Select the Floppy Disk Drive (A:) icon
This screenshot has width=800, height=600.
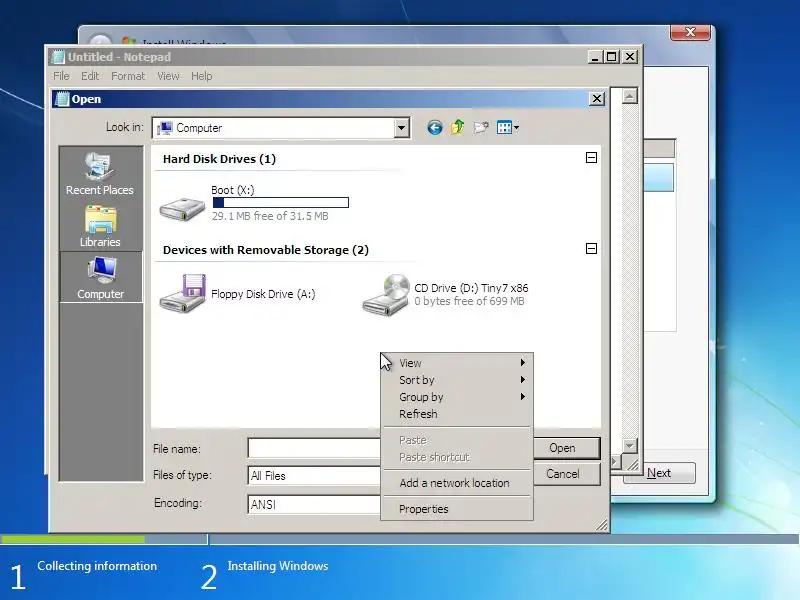coord(183,294)
